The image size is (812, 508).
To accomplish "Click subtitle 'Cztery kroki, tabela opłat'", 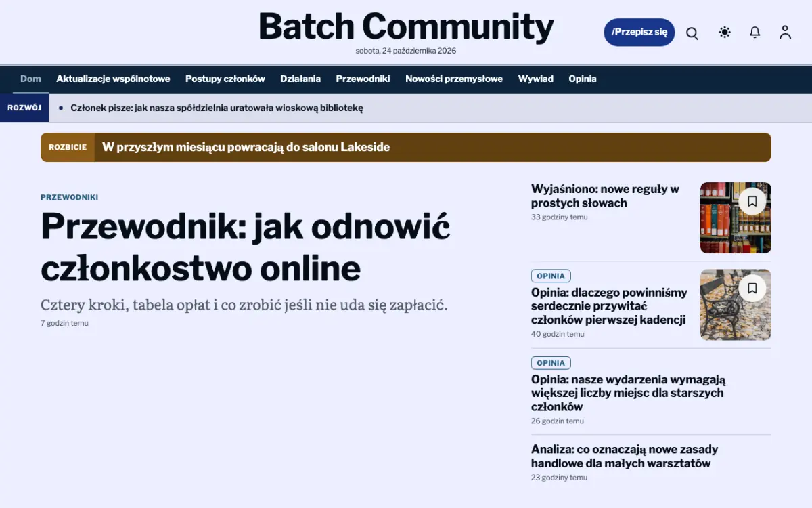I will 244,305.
